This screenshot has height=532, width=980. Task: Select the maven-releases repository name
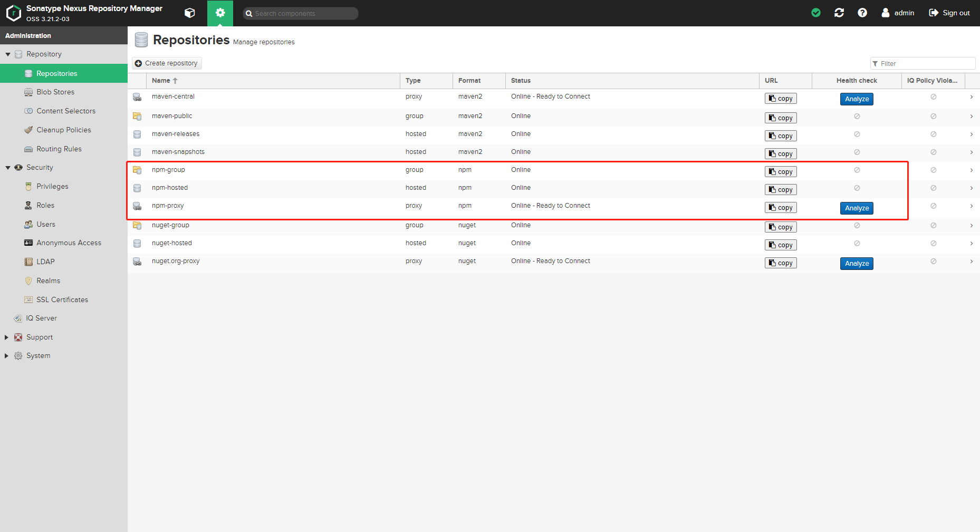(x=176, y=134)
